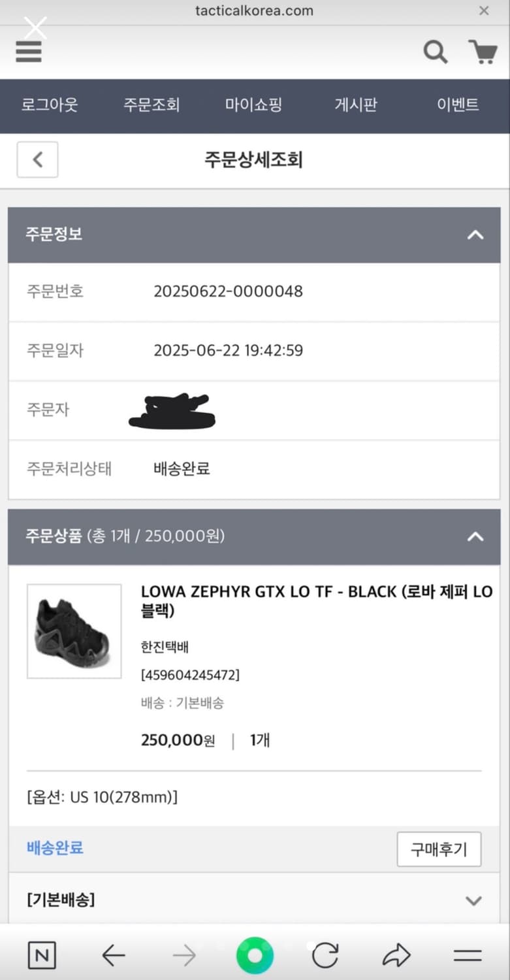Select 마이쇼핑 from the navigation
The height and width of the screenshot is (980, 510).
tap(253, 106)
